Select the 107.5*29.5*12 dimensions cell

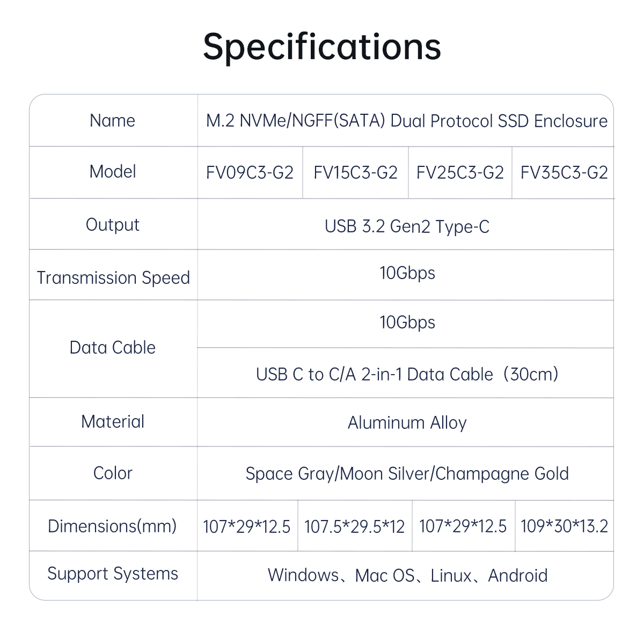coord(354,526)
